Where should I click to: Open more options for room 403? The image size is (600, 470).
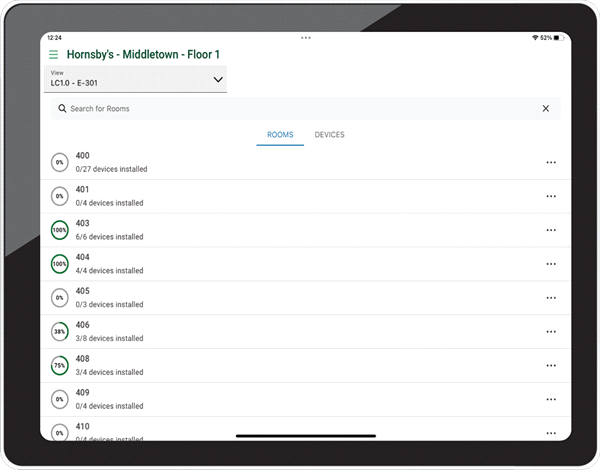[x=551, y=230]
